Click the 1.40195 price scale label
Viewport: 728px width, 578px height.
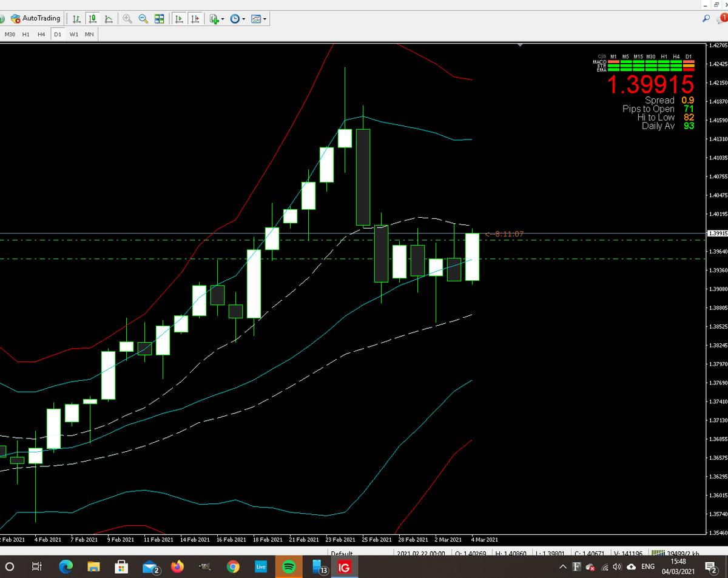pyautogui.click(x=718, y=214)
